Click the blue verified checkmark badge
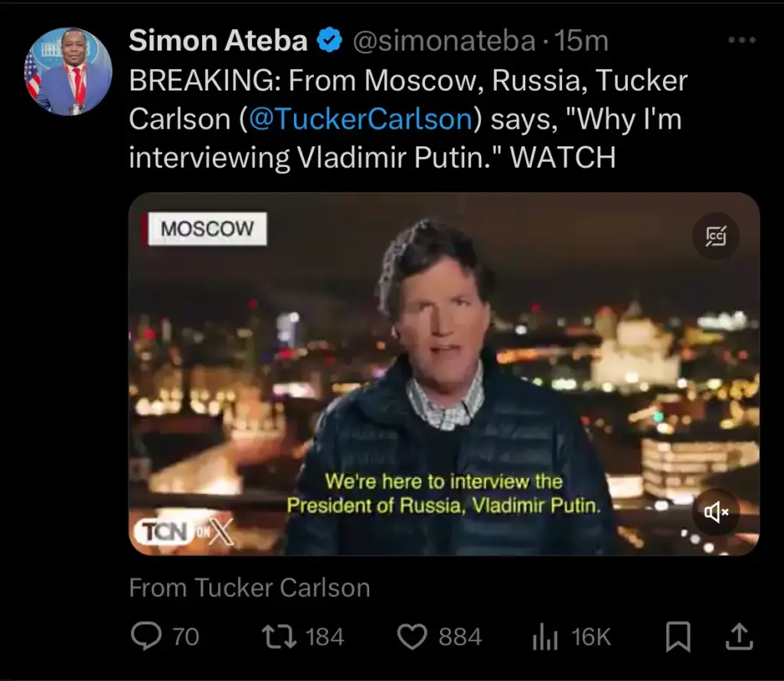This screenshot has height=681, width=784. click(x=329, y=41)
